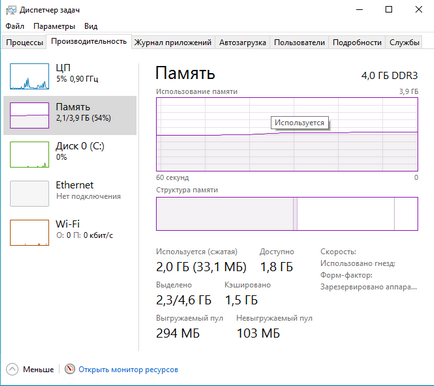Switch to the Службы tab
The image size is (434, 386).
[x=404, y=43]
